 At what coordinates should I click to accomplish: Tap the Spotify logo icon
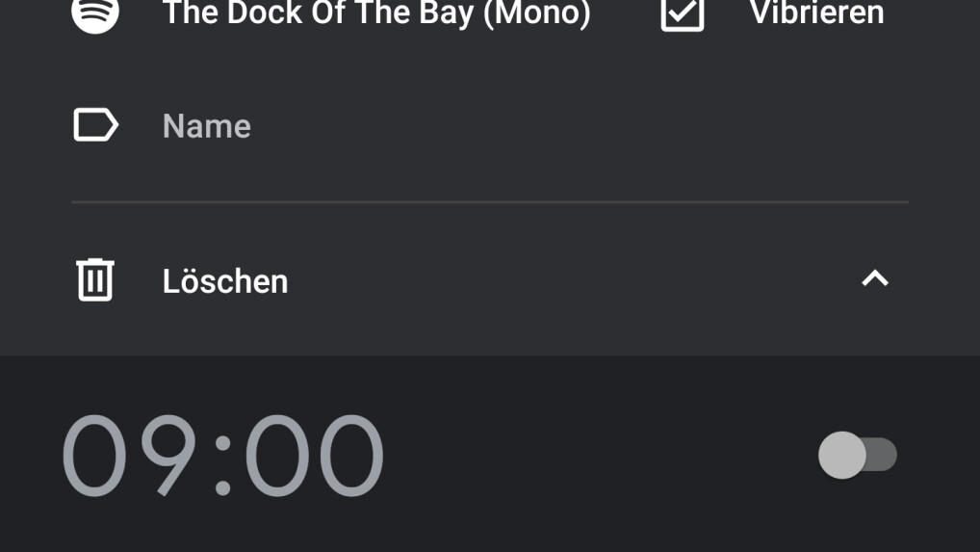click(95, 13)
